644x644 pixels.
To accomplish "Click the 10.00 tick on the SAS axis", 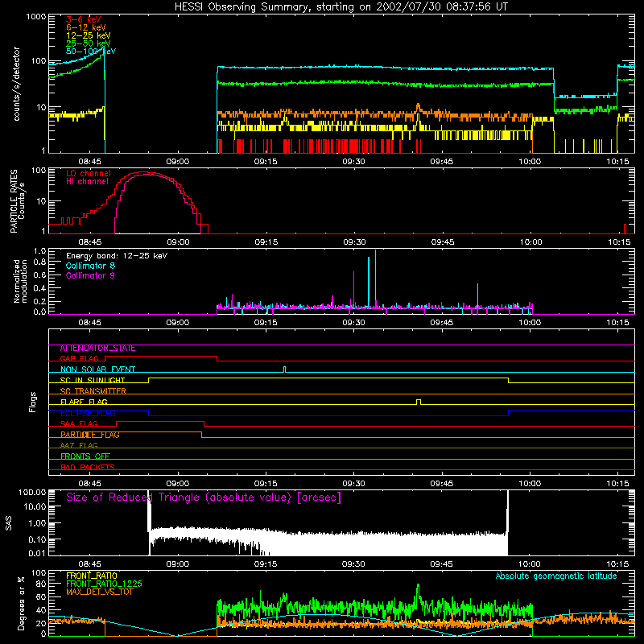I will [35, 507].
